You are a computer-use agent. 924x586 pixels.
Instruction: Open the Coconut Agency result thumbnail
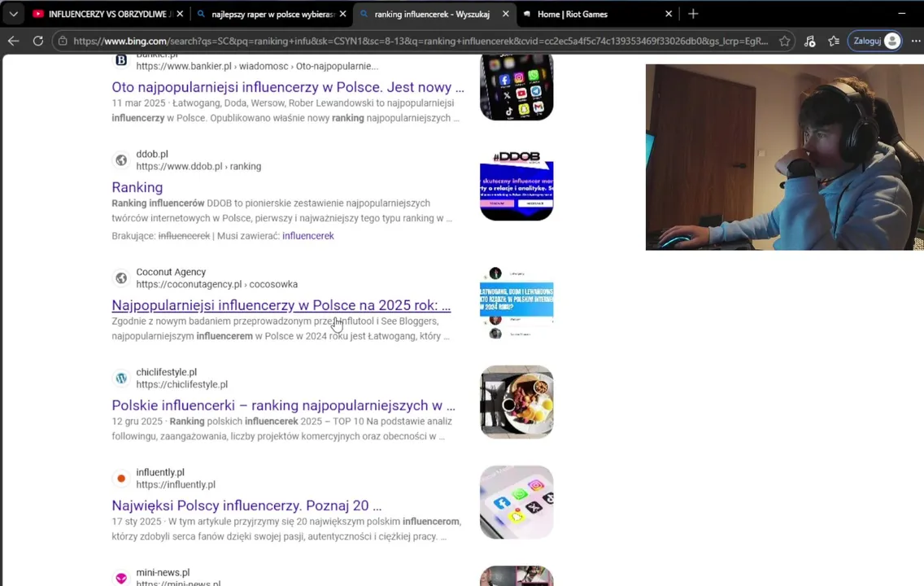(x=516, y=303)
